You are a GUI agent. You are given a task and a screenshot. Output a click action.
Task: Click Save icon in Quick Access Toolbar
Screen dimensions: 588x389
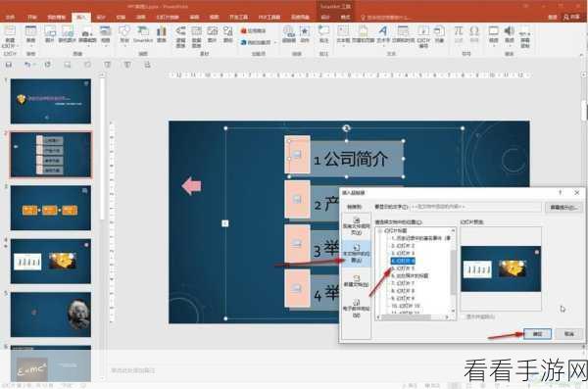(9, 65)
